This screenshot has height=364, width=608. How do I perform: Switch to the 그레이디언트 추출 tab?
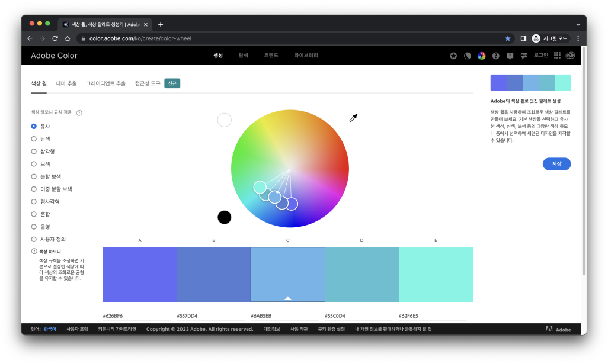[x=106, y=83]
